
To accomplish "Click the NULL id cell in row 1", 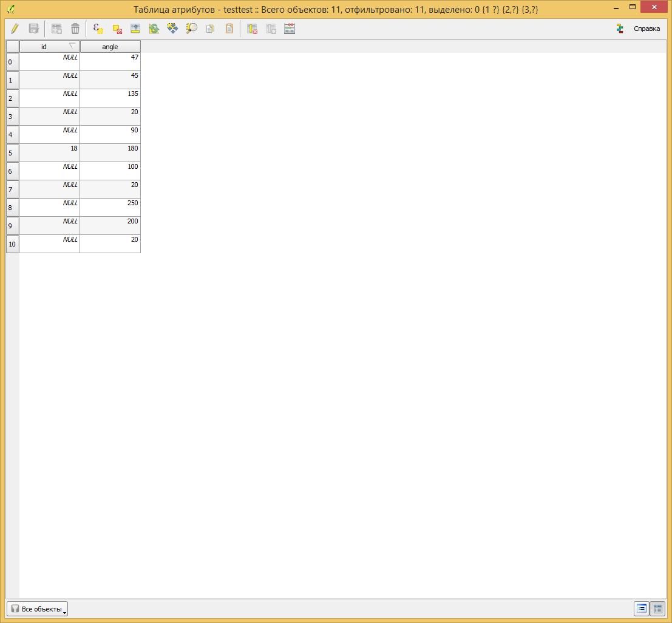I will pos(50,80).
